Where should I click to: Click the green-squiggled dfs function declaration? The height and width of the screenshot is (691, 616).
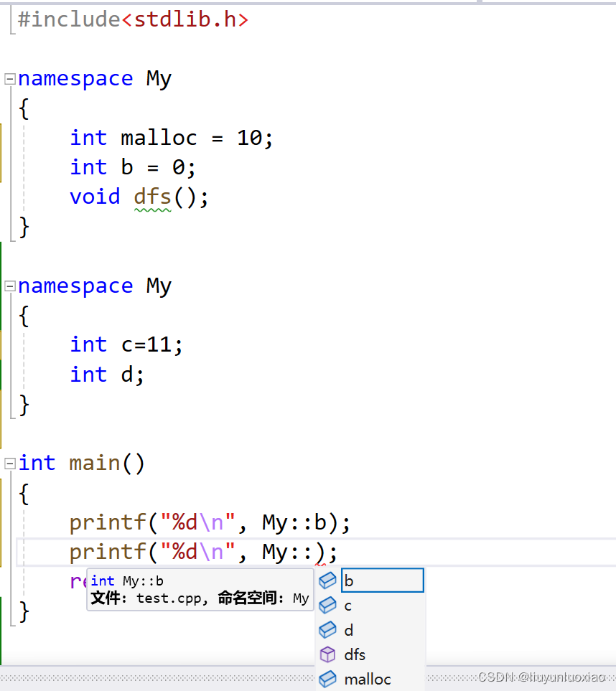[x=152, y=197]
